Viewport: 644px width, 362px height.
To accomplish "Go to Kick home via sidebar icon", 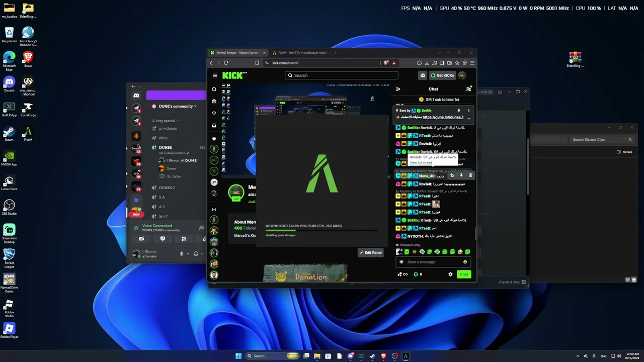I will pos(214,89).
